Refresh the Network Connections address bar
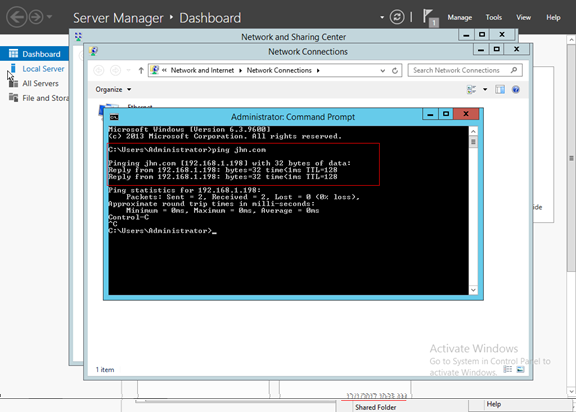This screenshot has width=580, height=412. click(395, 71)
